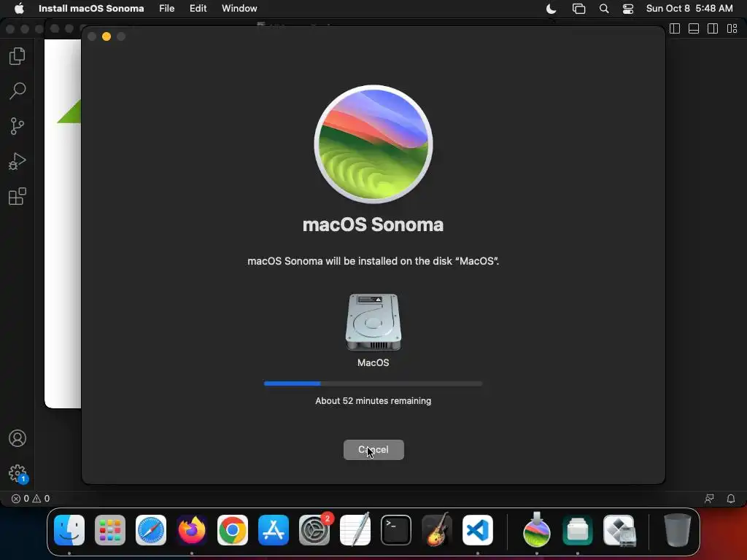747x560 pixels.
Task: Open Control Center in menu bar
Action: pyautogui.click(x=628, y=9)
